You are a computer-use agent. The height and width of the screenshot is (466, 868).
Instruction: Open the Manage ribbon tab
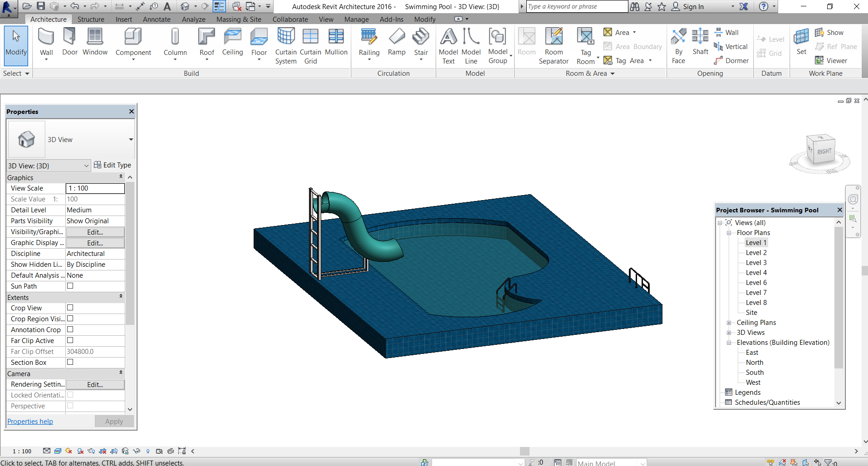pyautogui.click(x=356, y=19)
